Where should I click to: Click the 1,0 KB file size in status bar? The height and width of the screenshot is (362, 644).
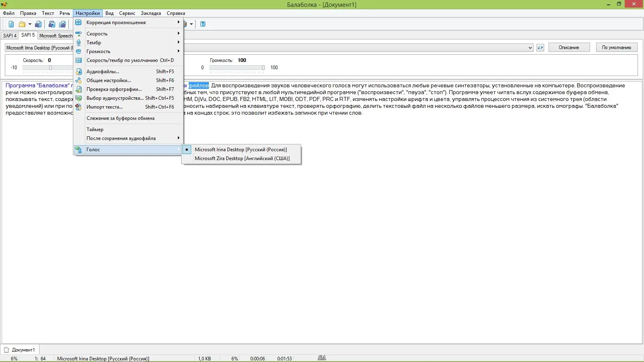pos(204,359)
